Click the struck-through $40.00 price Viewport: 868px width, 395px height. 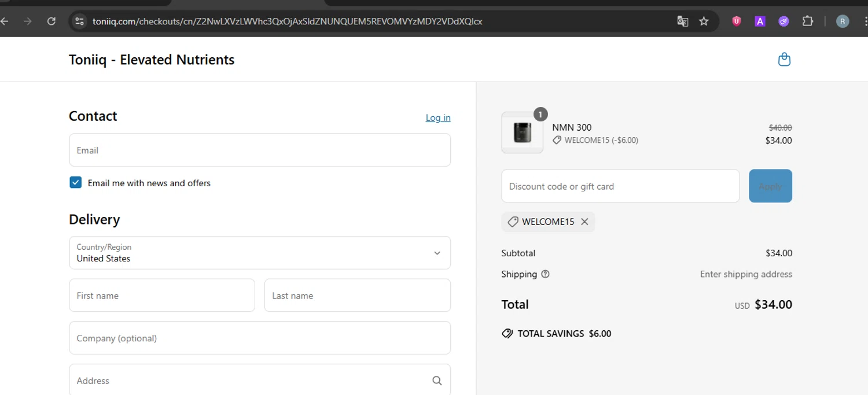click(780, 128)
